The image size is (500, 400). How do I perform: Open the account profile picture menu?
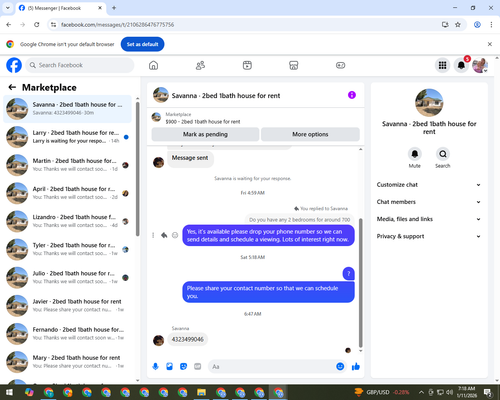(x=480, y=65)
